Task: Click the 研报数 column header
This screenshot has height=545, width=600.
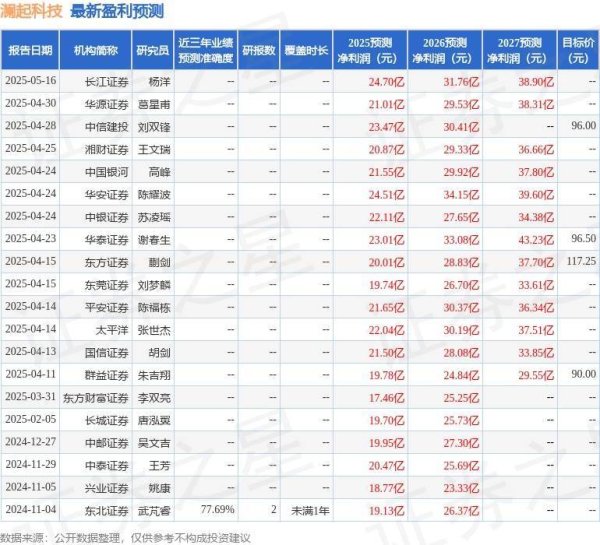Action: pyautogui.click(x=259, y=51)
